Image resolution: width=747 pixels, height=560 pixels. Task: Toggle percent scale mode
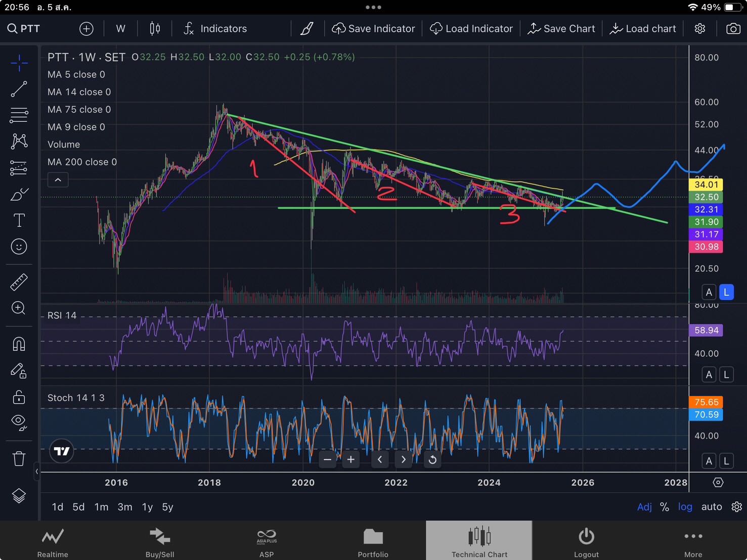click(x=665, y=507)
